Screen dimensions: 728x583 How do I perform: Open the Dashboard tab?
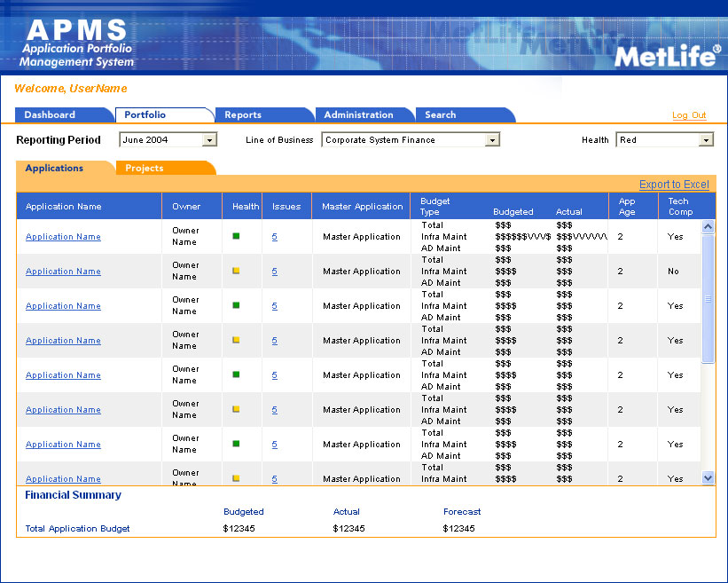64,114
